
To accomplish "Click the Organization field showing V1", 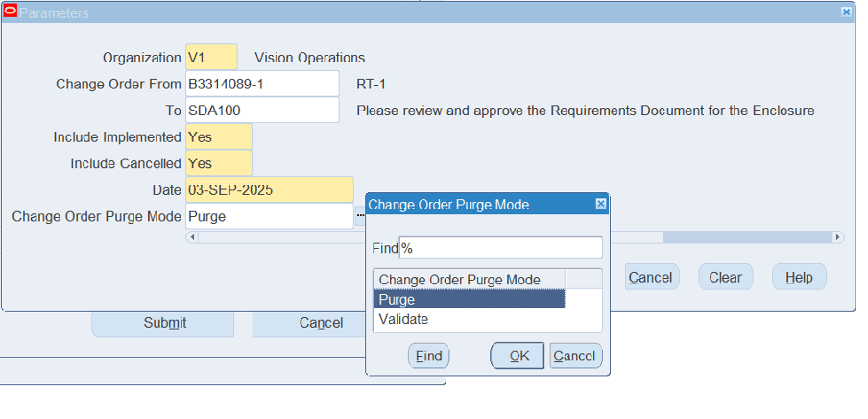I will pyautogui.click(x=211, y=57).
